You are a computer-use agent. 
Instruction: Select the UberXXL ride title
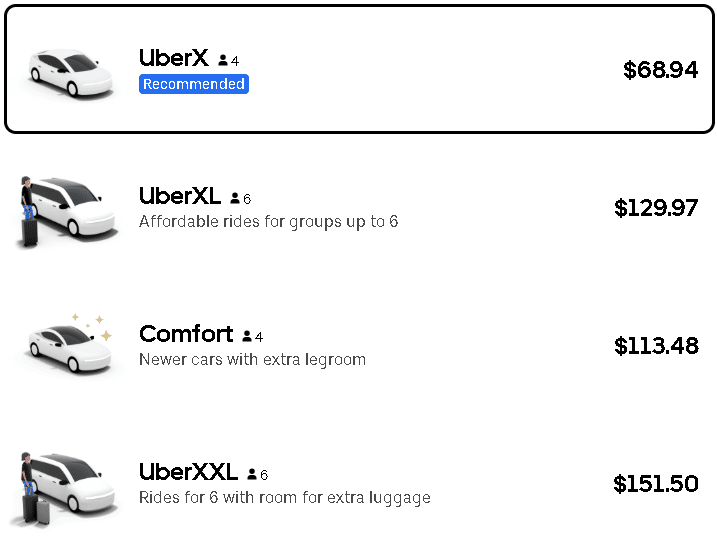[188, 472]
